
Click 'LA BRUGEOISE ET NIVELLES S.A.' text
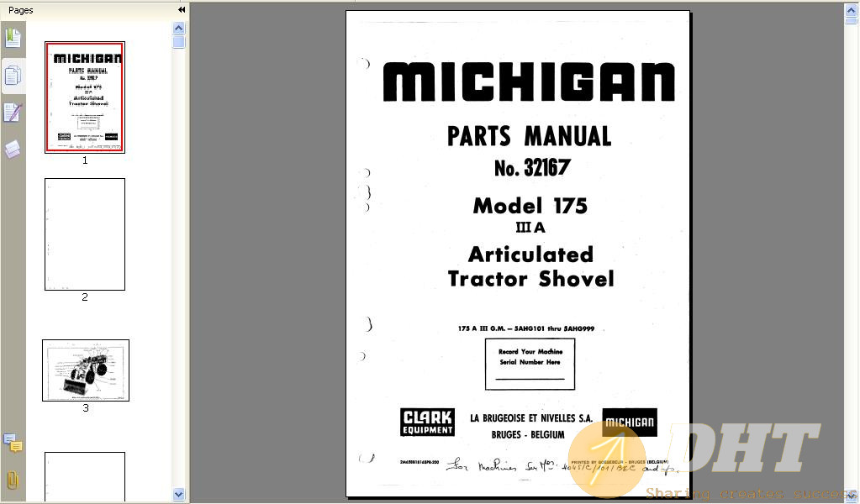pos(531,418)
